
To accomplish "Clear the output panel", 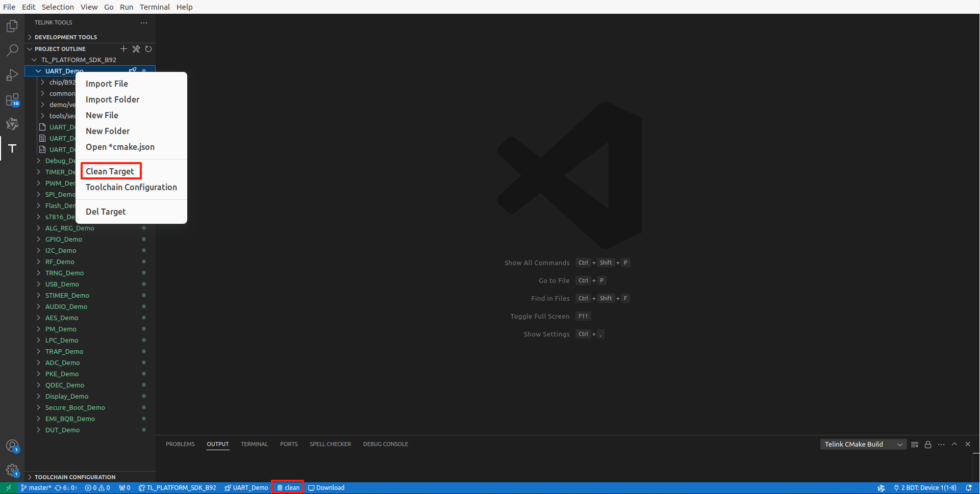I will pyautogui.click(x=915, y=445).
